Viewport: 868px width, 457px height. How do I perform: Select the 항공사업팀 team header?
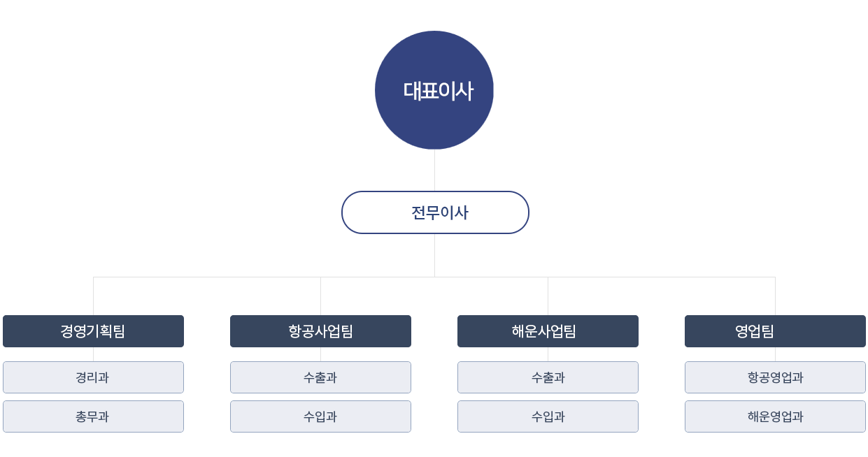(x=320, y=331)
